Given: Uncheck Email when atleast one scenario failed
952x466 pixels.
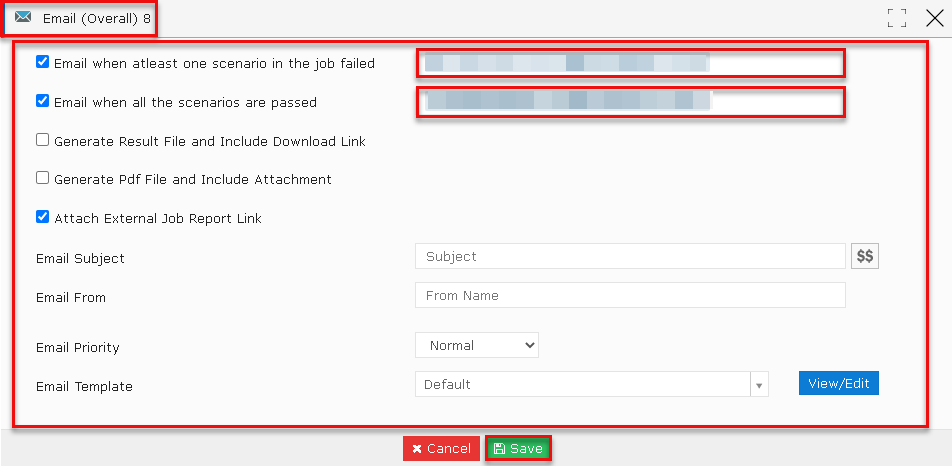Looking at the screenshot, I should (x=42, y=62).
